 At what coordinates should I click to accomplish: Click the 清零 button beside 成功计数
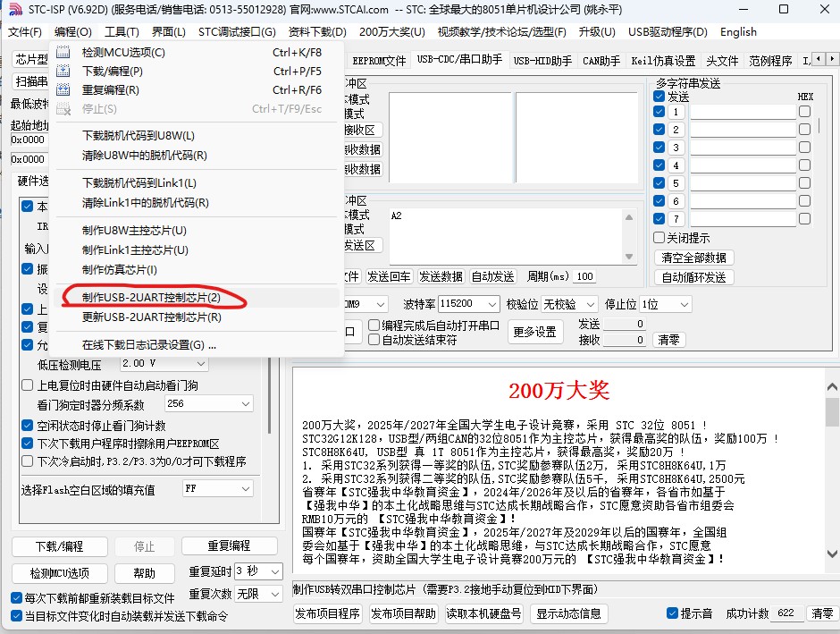[x=822, y=613]
